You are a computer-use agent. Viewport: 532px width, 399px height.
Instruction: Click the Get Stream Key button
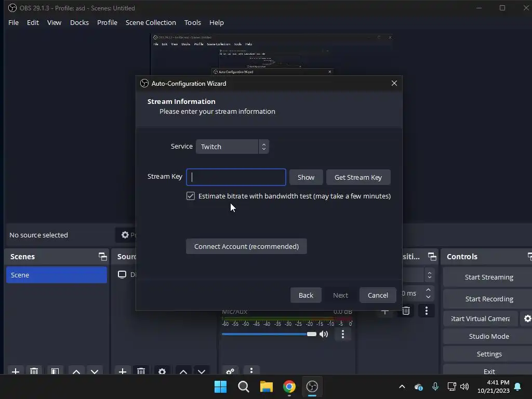[358, 177]
